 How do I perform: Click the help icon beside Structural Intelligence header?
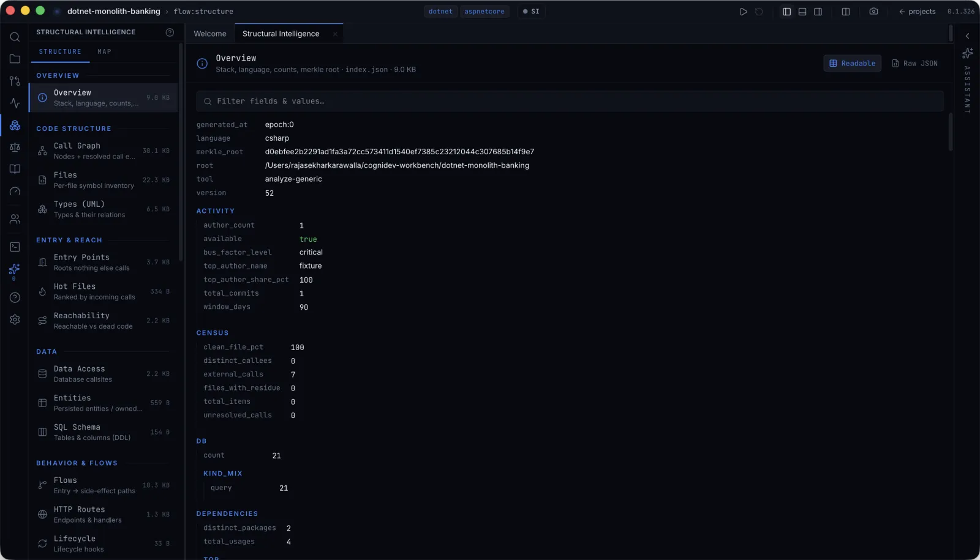170,32
